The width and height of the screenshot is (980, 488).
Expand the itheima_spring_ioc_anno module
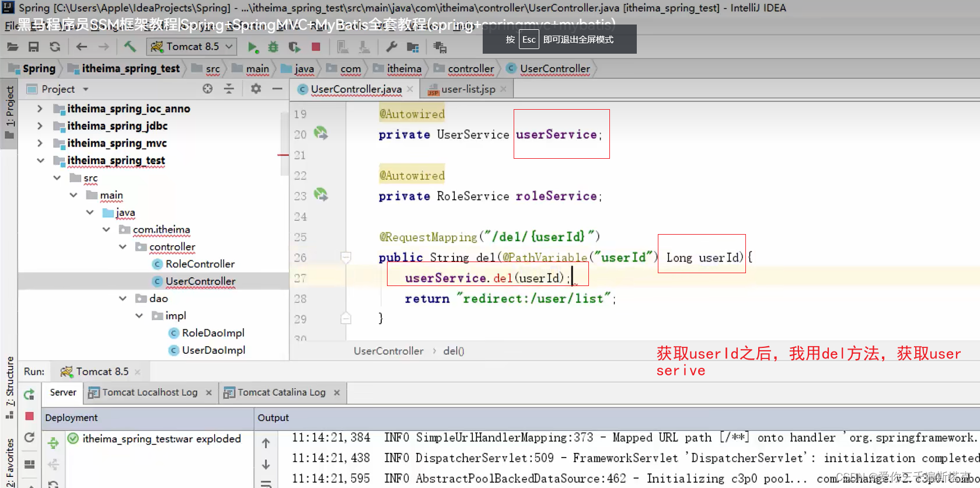tap(40, 109)
